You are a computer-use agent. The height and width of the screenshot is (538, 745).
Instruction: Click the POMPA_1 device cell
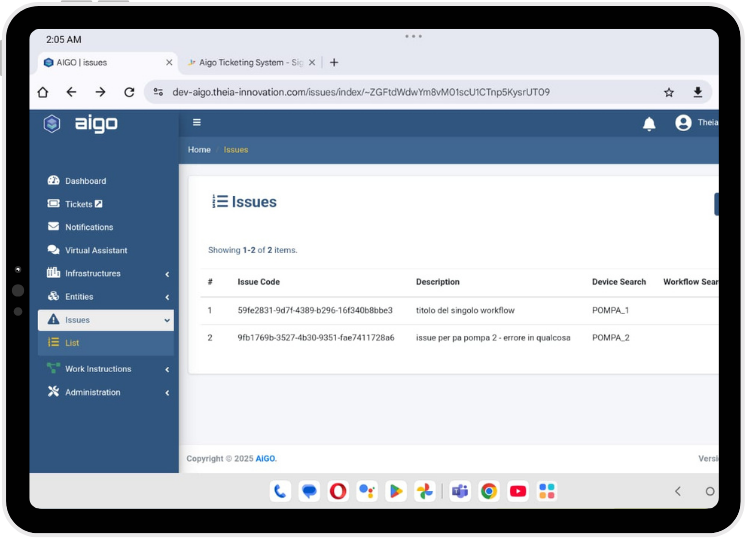click(x=610, y=310)
